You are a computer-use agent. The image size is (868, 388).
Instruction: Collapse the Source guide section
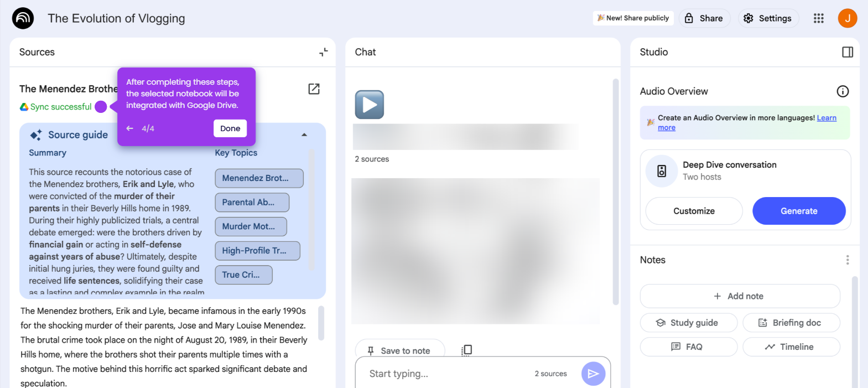click(x=304, y=134)
